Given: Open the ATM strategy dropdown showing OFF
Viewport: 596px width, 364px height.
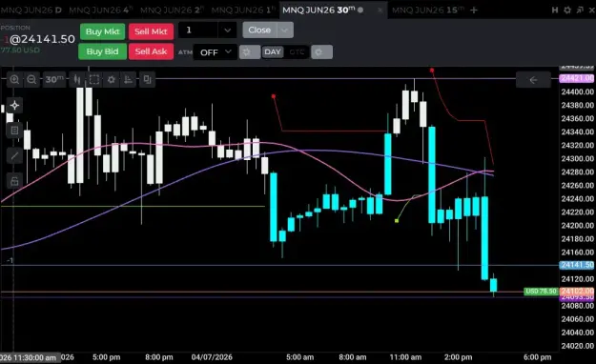Looking at the screenshot, I should (x=216, y=52).
